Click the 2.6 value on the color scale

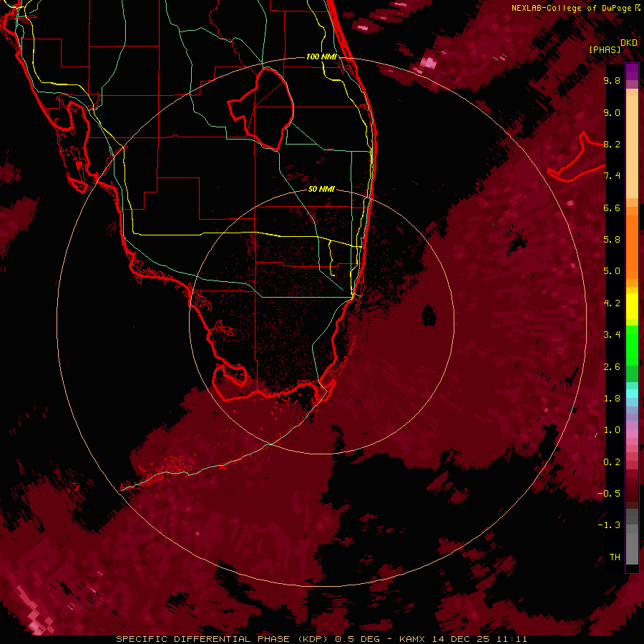[x=612, y=366]
